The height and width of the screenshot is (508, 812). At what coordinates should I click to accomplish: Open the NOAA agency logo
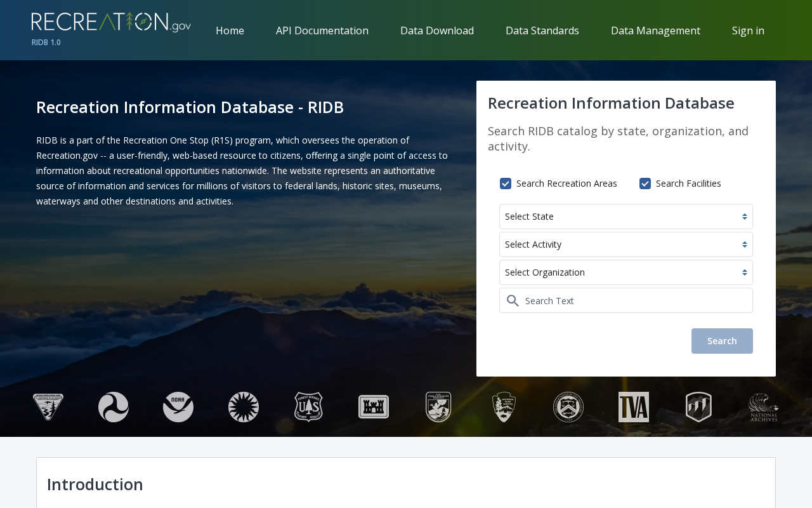pos(178,407)
